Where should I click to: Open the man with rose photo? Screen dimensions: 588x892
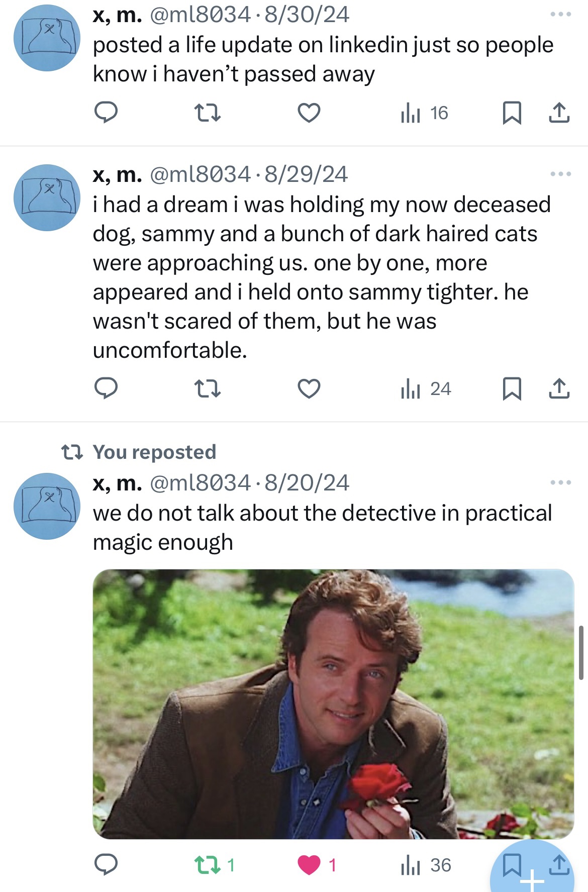(333, 704)
